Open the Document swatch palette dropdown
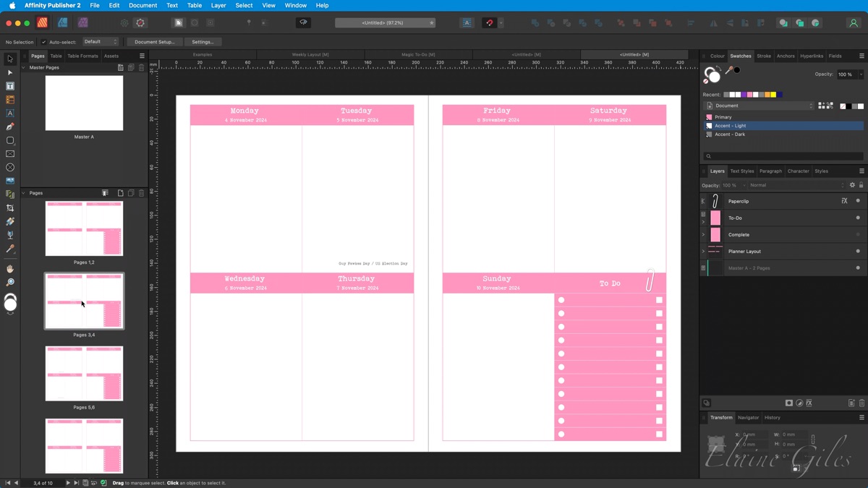 pyautogui.click(x=759, y=106)
